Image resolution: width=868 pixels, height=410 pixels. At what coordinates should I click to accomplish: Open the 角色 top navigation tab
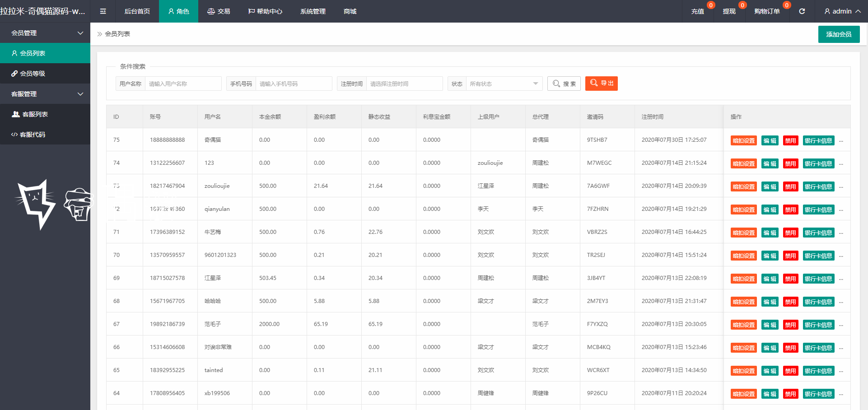[178, 11]
